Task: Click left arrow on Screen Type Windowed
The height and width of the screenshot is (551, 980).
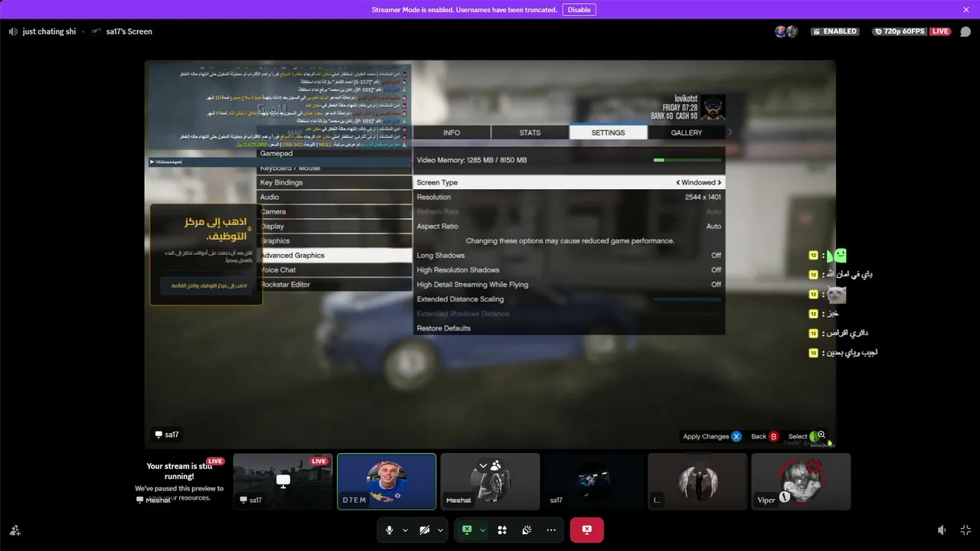Action: click(678, 183)
